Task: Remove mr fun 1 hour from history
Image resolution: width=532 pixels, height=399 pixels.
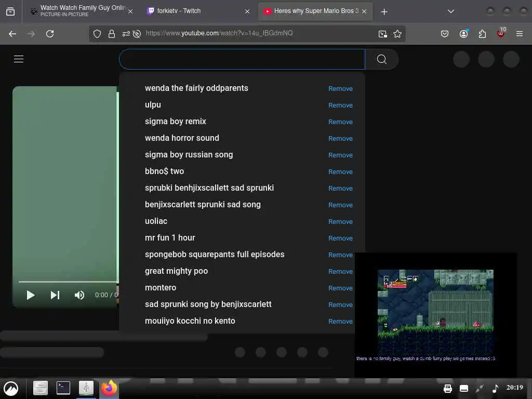Action: 340,238
